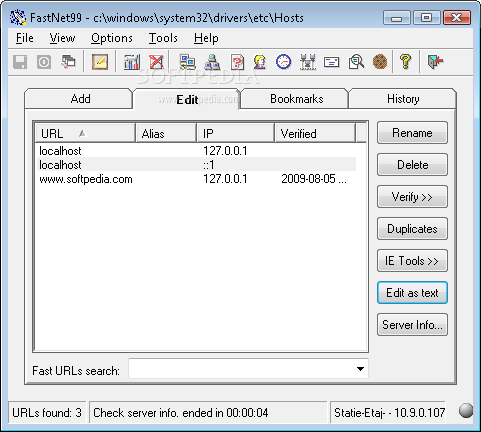Image resolution: width=481 pixels, height=432 pixels.
Task: Click the network hub cables icon
Action: (308, 62)
